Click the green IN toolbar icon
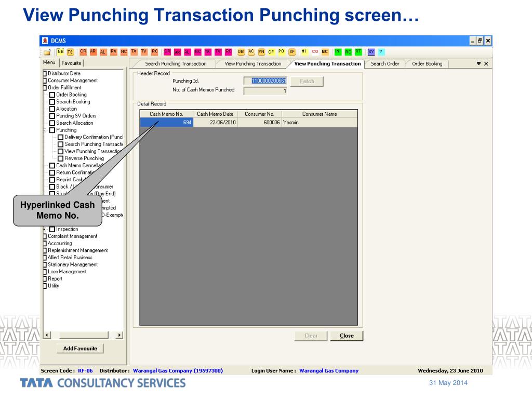This screenshot has width=532, height=399. (338, 51)
